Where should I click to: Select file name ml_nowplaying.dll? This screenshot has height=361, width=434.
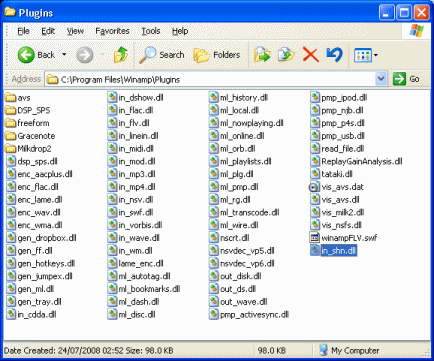point(252,123)
